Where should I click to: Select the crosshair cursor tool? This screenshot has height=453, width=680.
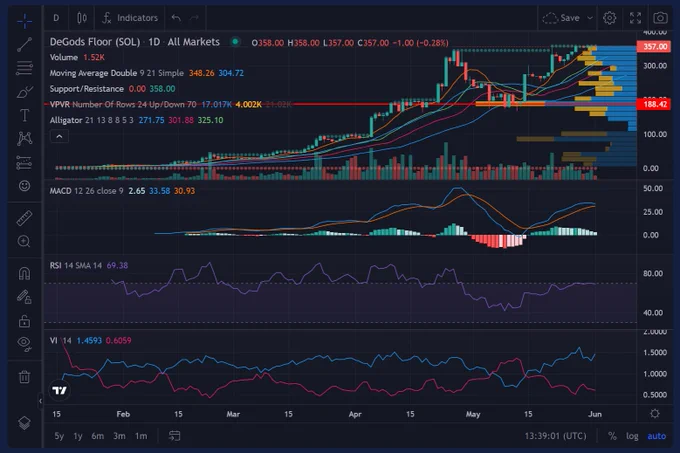click(x=25, y=21)
